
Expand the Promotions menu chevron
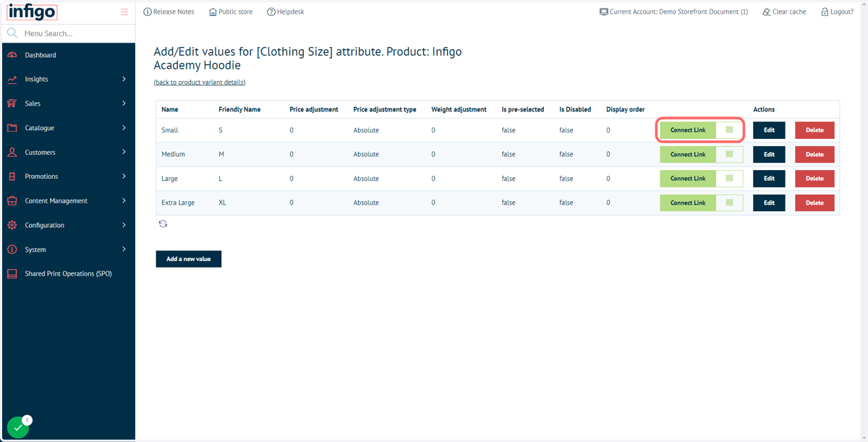(x=124, y=177)
